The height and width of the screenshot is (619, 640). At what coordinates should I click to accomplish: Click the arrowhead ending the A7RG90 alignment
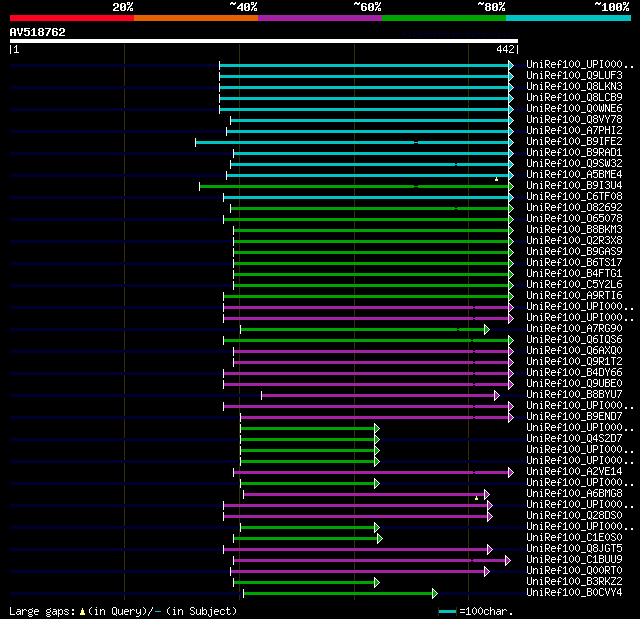[487, 329]
